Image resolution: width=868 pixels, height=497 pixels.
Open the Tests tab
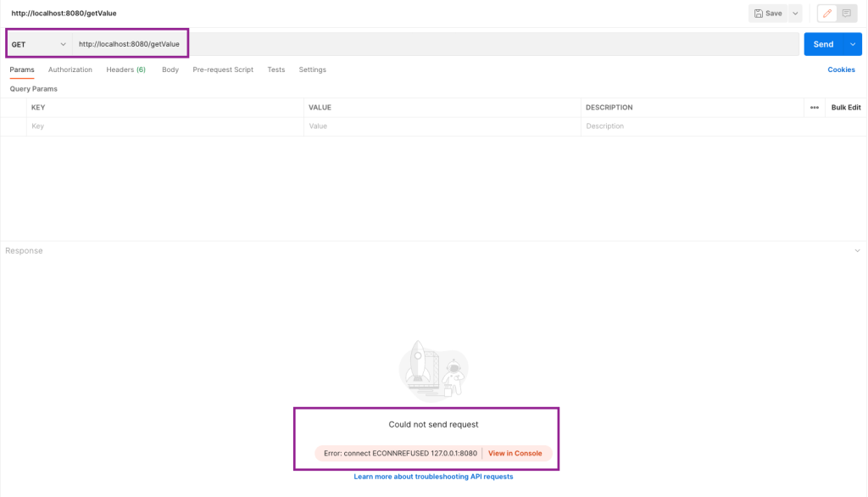coord(276,70)
